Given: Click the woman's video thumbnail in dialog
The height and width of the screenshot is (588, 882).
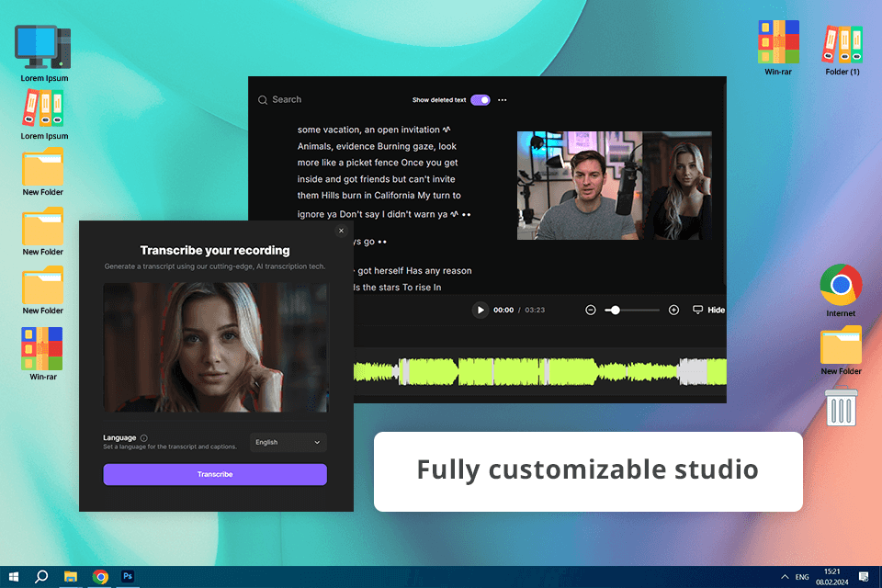Looking at the screenshot, I should click(215, 347).
